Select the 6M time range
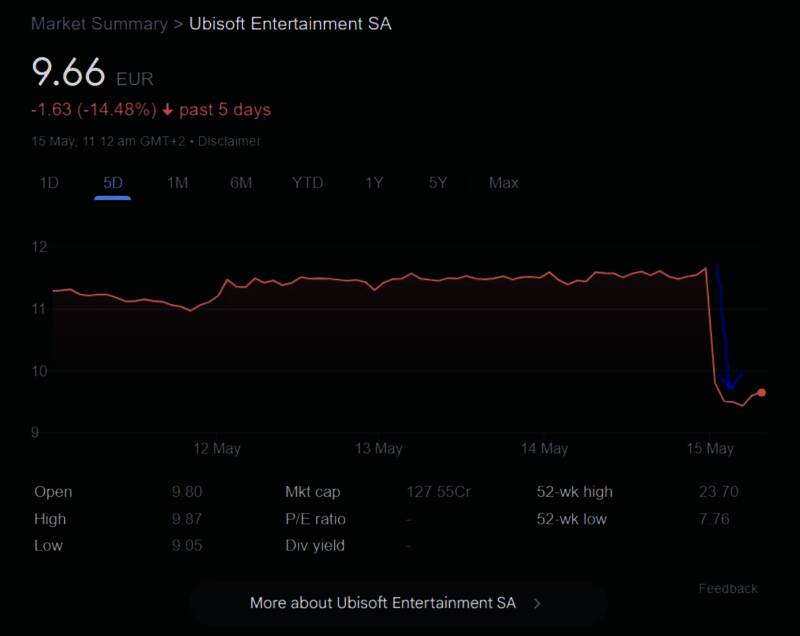800x636 pixels. coord(241,183)
